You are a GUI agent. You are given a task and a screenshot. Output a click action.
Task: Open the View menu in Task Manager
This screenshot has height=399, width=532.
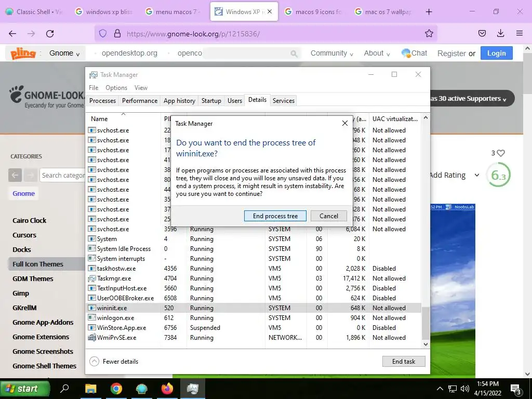coord(141,87)
